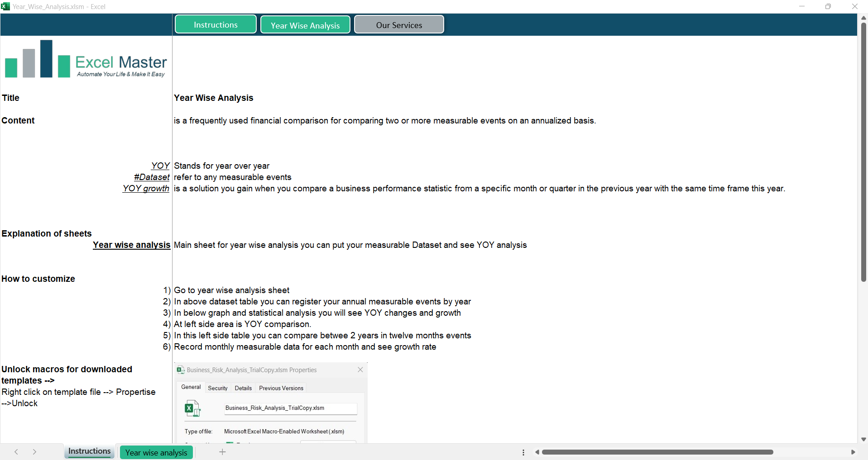Click the underlined Year wise analysis label
868x460 pixels.
click(x=131, y=245)
